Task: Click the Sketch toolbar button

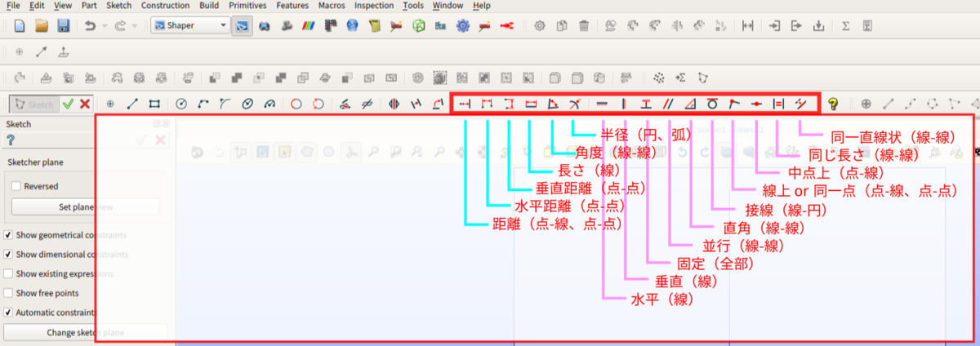Action: point(33,104)
